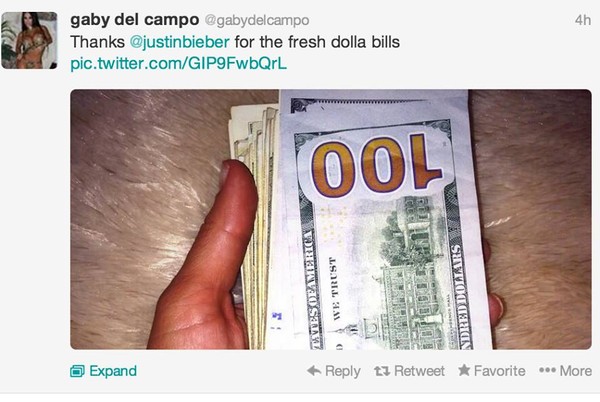The height and width of the screenshot is (402, 600).
Task: Select the Reply text label
Action: click(x=342, y=371)
